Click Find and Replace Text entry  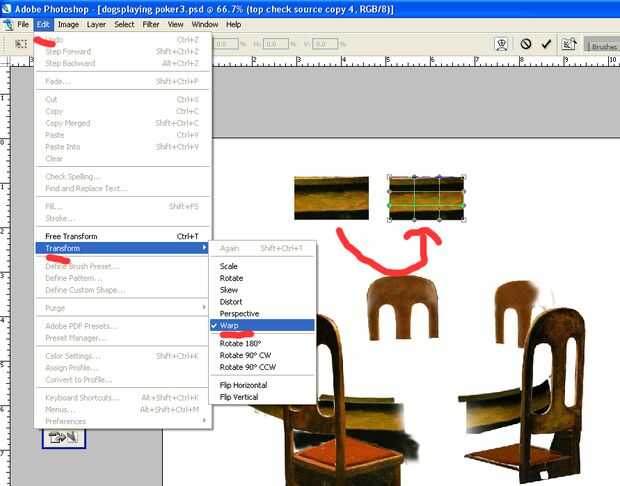(x=122, y=188)
